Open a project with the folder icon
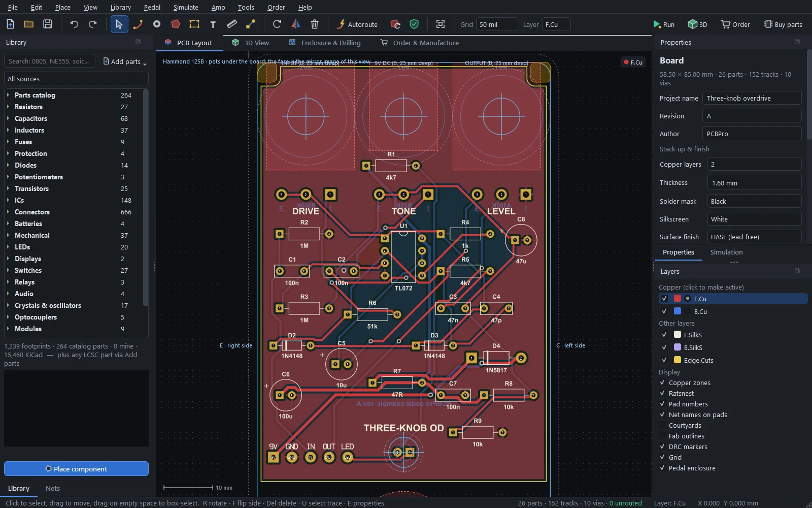The image size is (812, 508). click(x=29, y=24)
